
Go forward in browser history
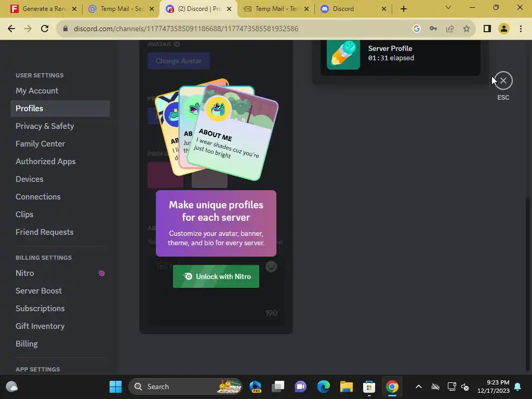28,29
